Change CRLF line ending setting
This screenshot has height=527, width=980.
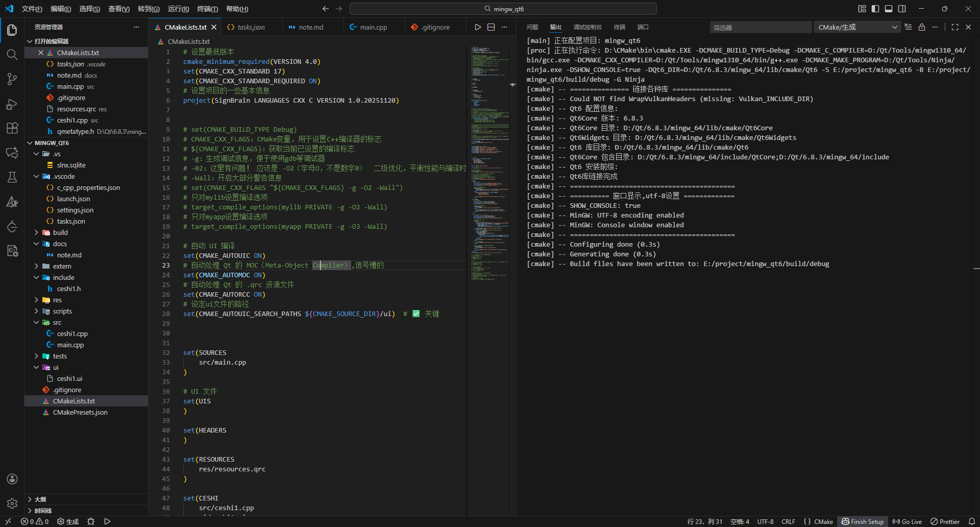pos(788,521)
